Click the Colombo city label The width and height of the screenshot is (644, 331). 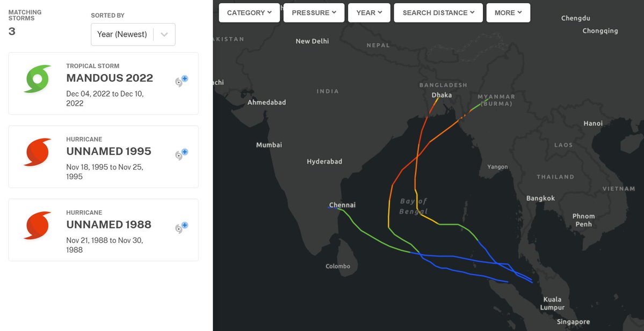[338, 266]
